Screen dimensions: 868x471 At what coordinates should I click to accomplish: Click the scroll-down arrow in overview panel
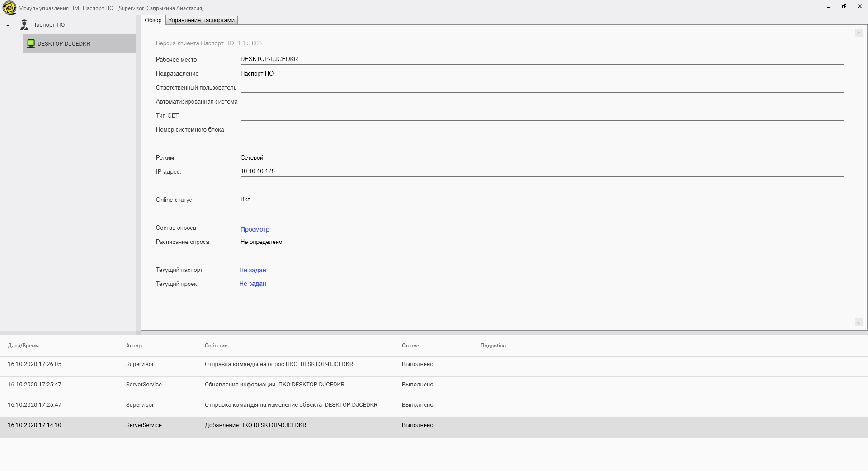(x=859, y=322)
